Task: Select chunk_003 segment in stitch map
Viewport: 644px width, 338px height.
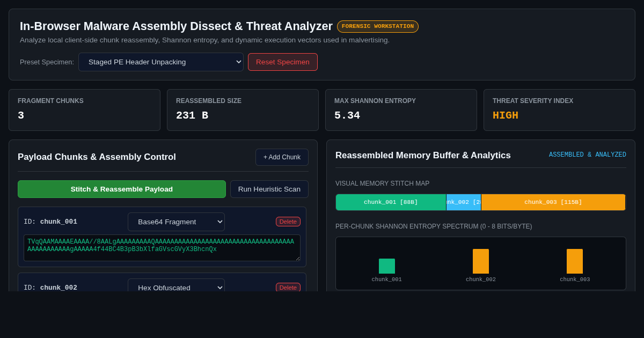Action: (553, 202)
